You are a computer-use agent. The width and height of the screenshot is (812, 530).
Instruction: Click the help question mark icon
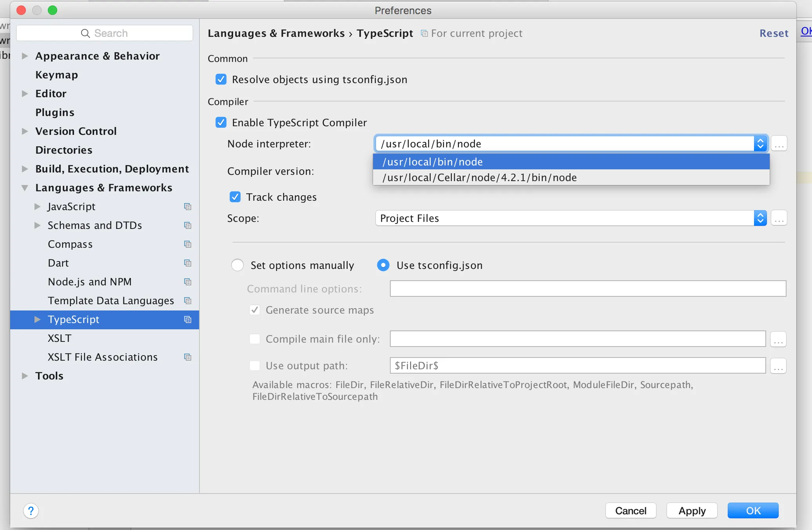point(31,511)
